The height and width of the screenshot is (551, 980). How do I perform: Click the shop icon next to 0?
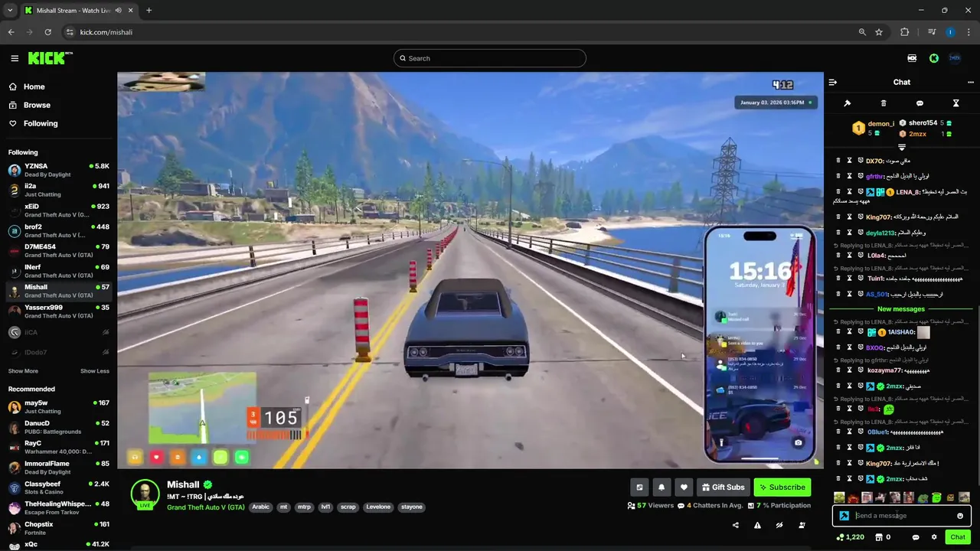878,537
